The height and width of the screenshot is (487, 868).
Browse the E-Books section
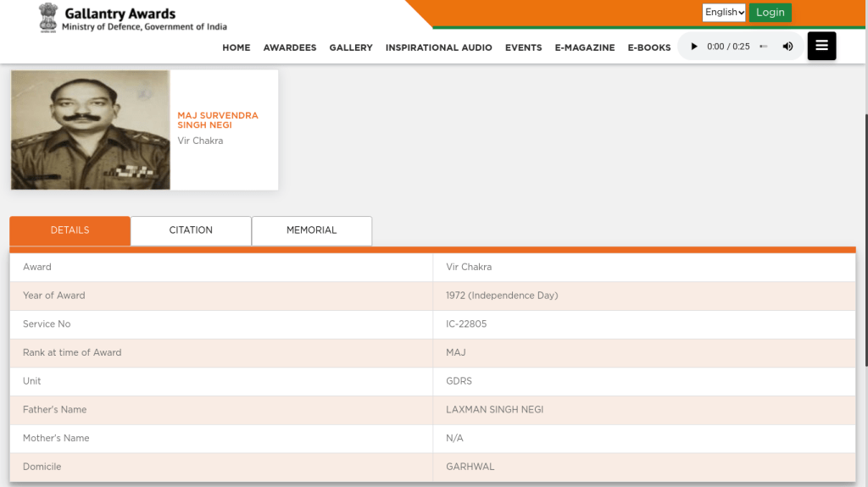[x=649, y=47]
